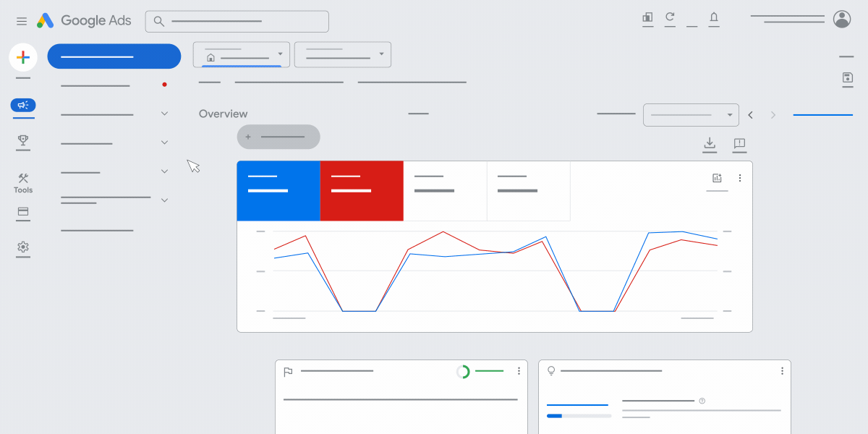Click the green progress ring indicator
This screenshot has width=868, height=434.
tap(463, 372)
